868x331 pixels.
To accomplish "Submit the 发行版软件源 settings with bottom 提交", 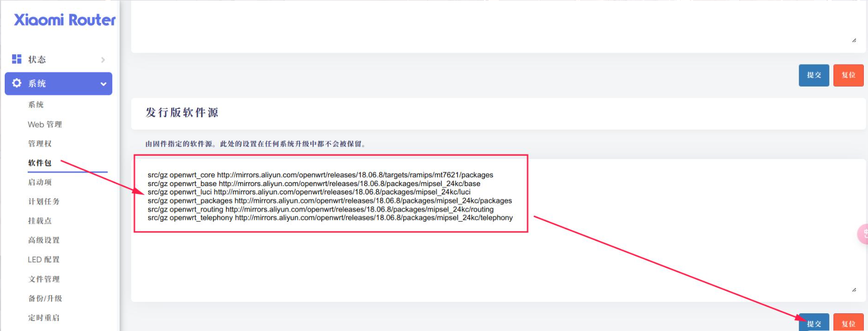I will [x=814, y=323].
